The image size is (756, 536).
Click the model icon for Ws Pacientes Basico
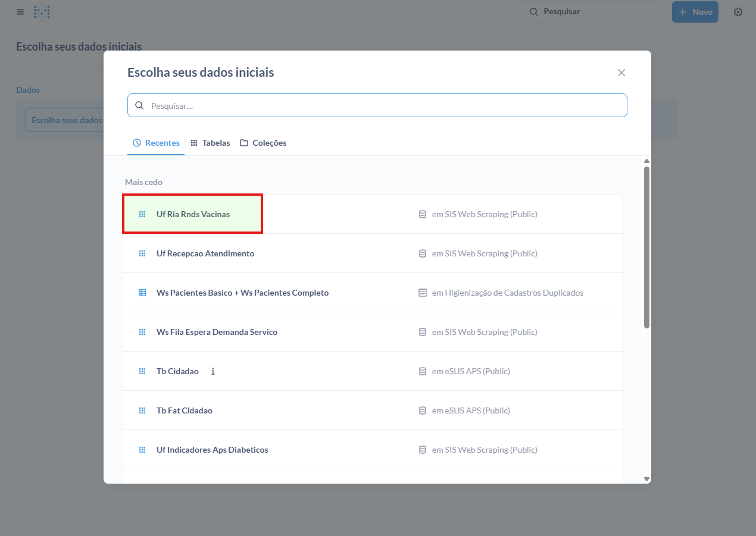pyautogui.click(x=142, y=293)
